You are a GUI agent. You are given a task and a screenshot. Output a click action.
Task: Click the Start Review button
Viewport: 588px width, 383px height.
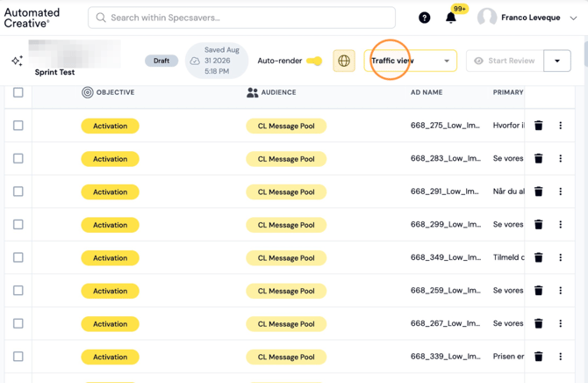click(505, 61)
